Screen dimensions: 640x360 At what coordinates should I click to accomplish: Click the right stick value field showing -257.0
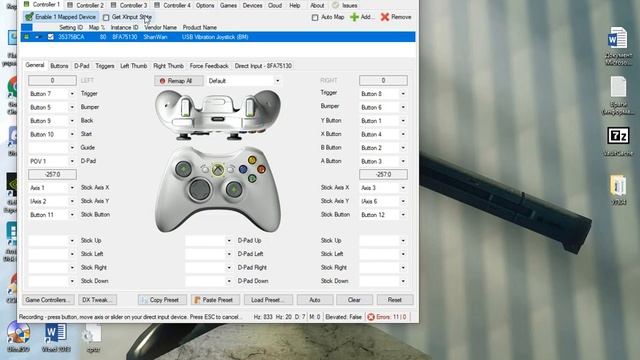[383, 174]
